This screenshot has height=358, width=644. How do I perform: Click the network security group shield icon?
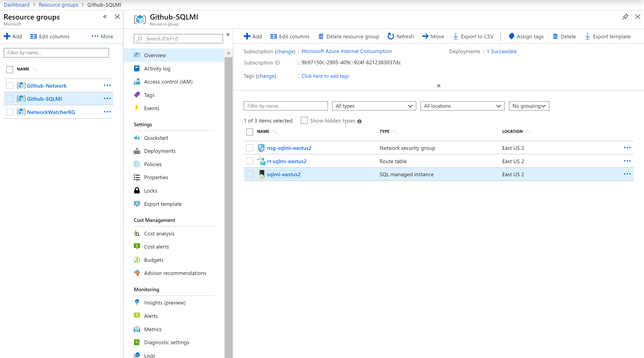click(261, 148)
